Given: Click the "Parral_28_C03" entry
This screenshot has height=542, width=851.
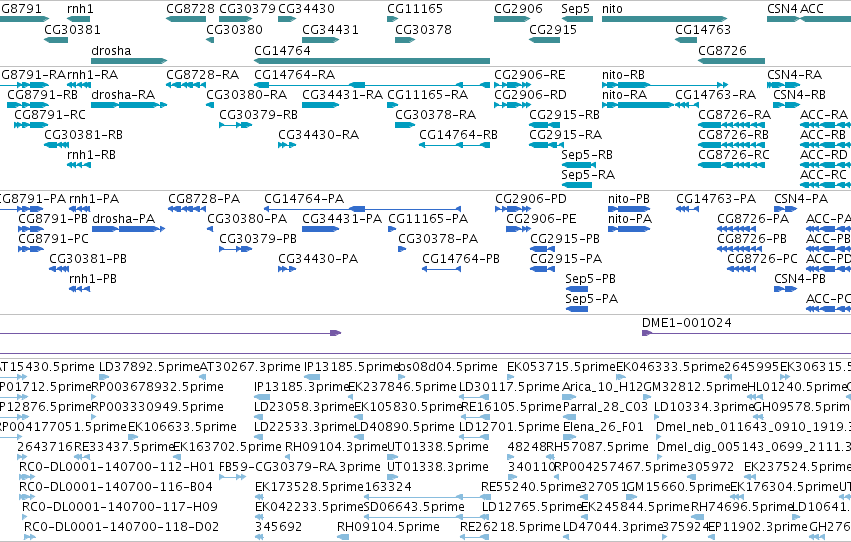Looking at the screenshot, I should (x=605, y=407).
